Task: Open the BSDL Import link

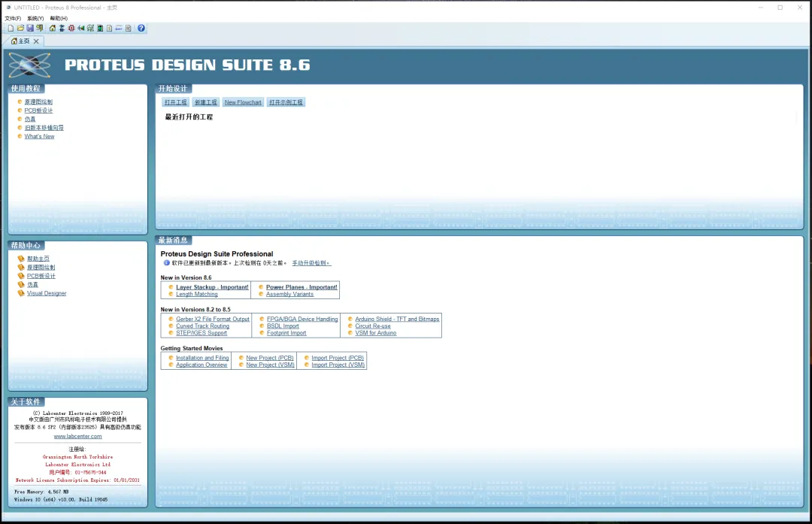Action: 283,326
